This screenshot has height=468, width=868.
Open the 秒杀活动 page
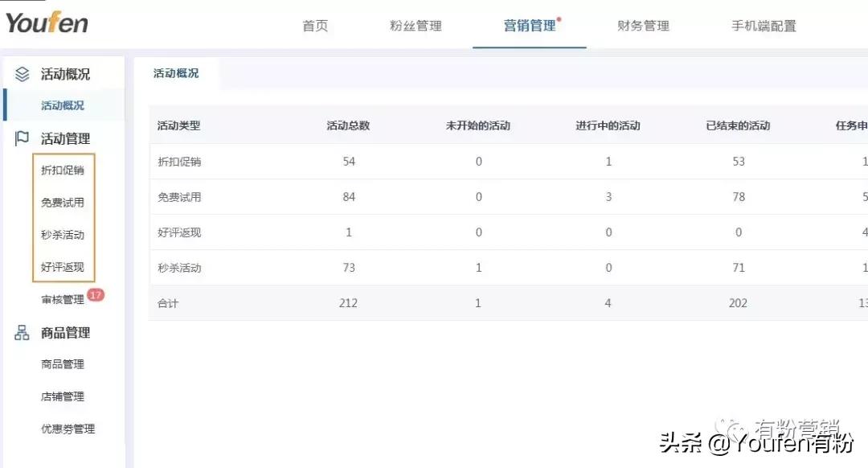[x=63, y=235]
